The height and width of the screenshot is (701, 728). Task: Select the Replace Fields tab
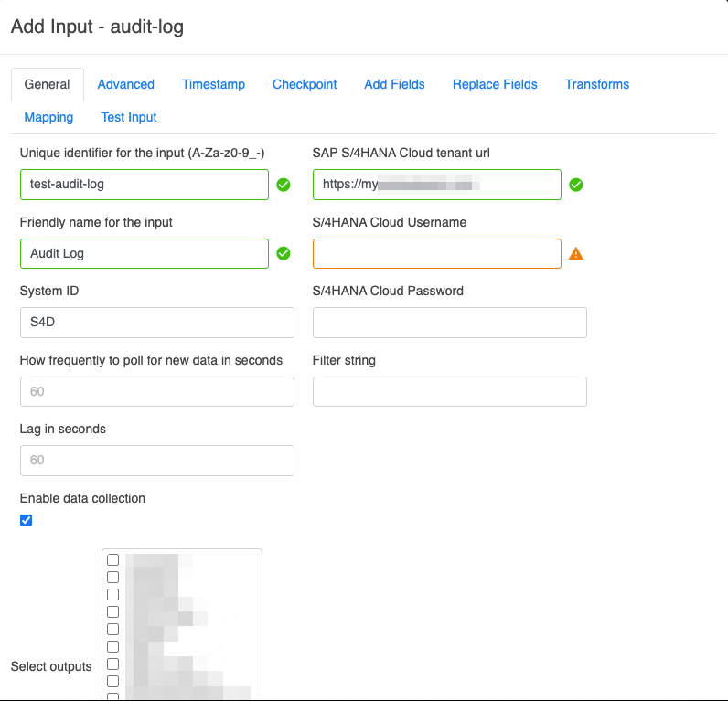pyautogui.click(x=495, y=84)
